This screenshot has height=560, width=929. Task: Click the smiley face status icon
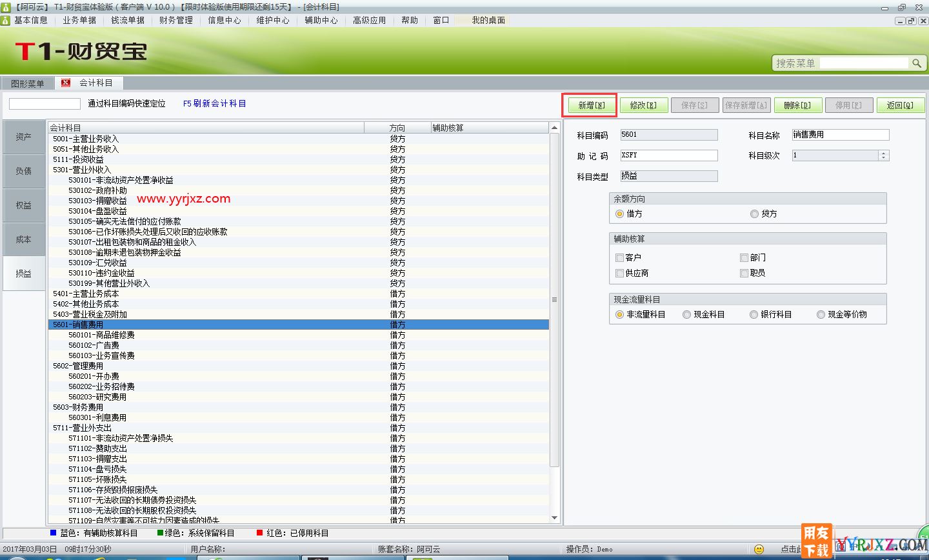(x=759, y=549)
